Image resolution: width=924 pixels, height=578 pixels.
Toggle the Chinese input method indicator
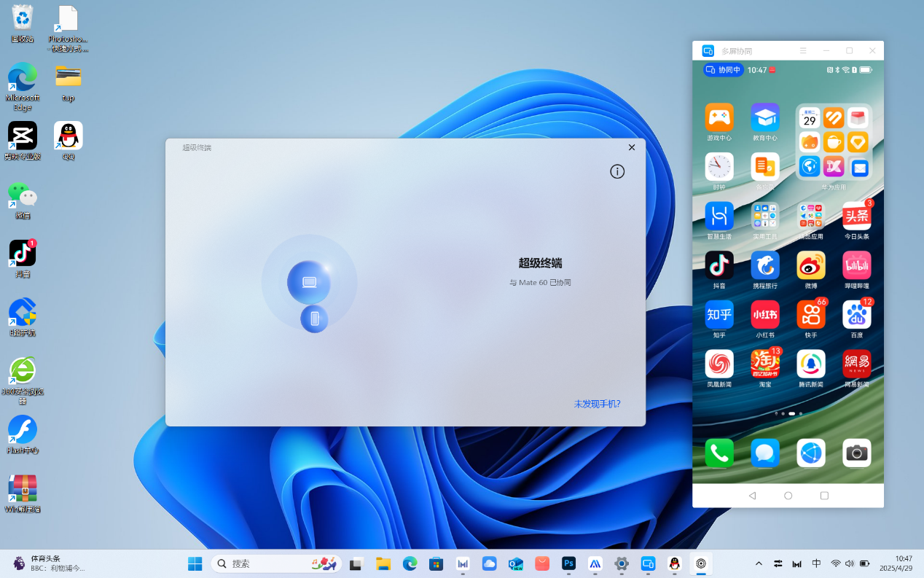pos(816,563)
